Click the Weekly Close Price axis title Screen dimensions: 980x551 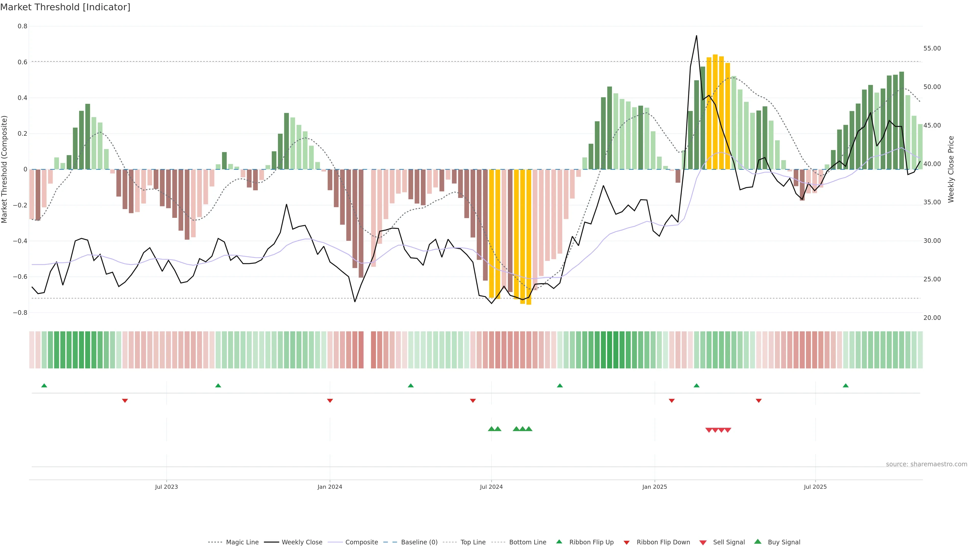click(951, 169)
